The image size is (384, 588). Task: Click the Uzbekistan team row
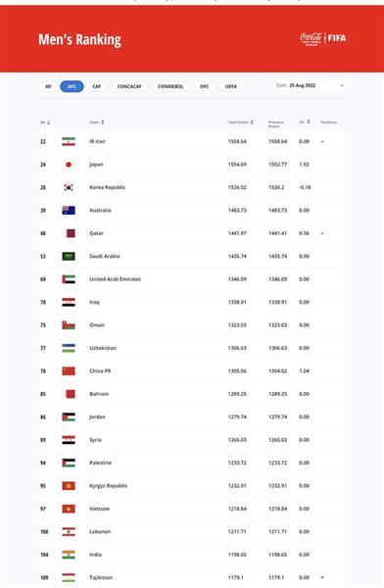(192, 348)
